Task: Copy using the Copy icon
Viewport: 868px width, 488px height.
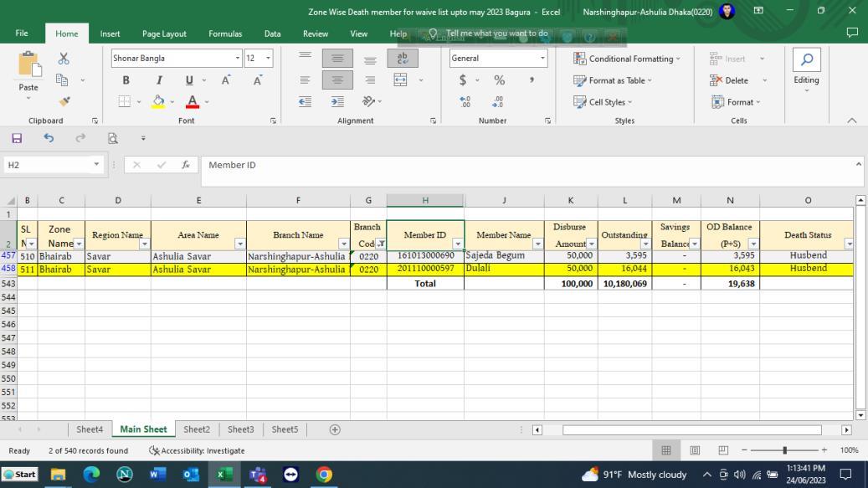Action: pyautogui.click(x=62, y=80)
